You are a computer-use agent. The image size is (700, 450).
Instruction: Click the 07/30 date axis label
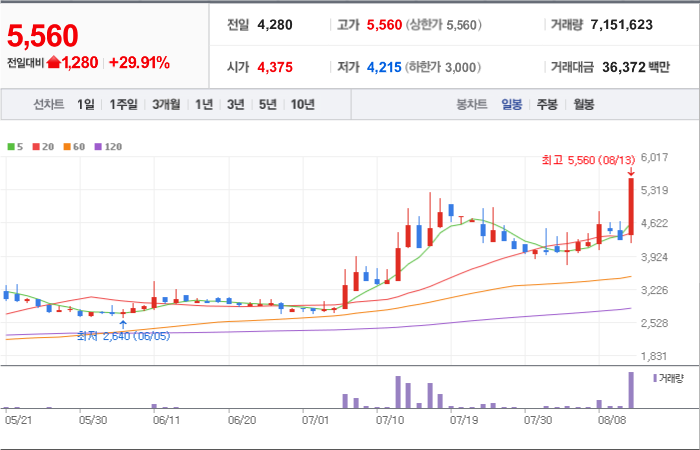pyautogui.click(x=538, y=421)
